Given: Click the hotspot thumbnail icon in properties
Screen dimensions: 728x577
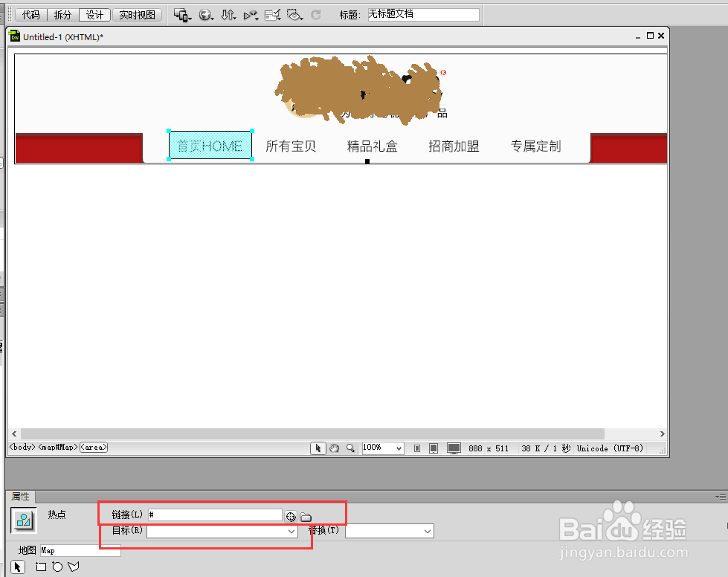Looking at the screenshot, I should (x=24, y=520).
